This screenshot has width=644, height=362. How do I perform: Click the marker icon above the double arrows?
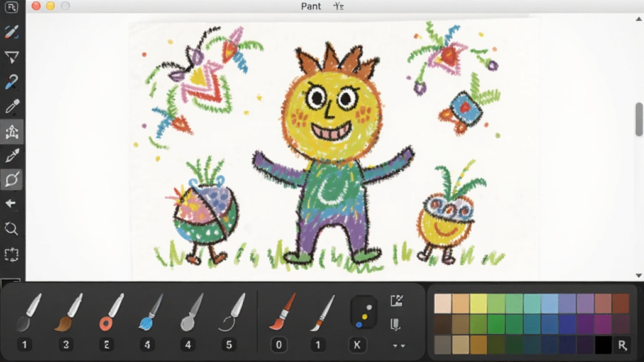point(396,324)
